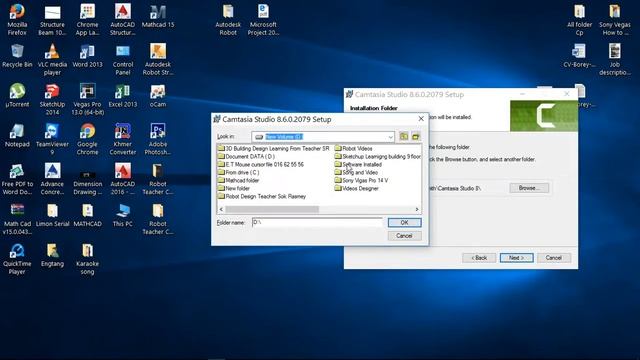Click the folder list's left scroll arrow
This screenshot has width=640, height=360.
click(221, 209)
